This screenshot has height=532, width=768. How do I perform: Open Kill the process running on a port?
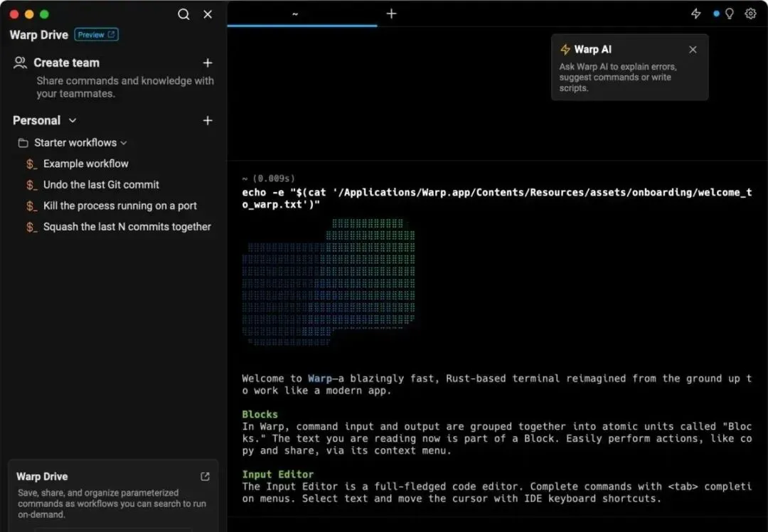tap(120, 206)
